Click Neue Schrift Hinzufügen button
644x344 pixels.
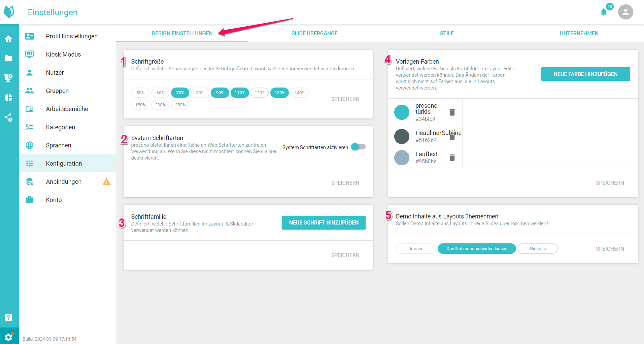click(x=324, y=223)
